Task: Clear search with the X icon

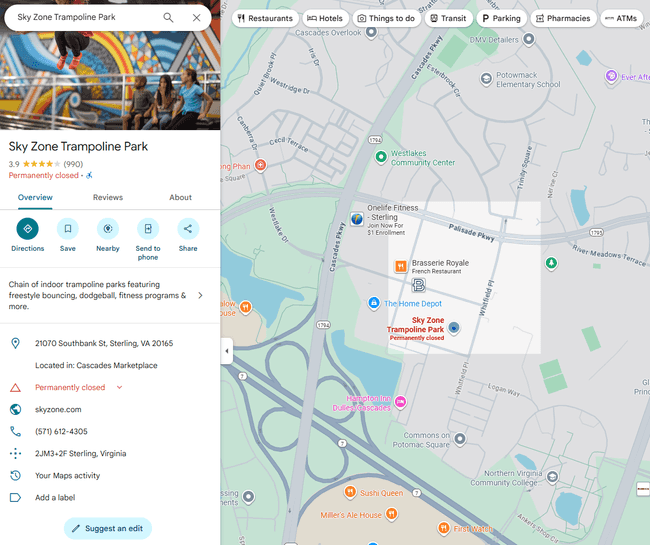Action: (196, 18)
